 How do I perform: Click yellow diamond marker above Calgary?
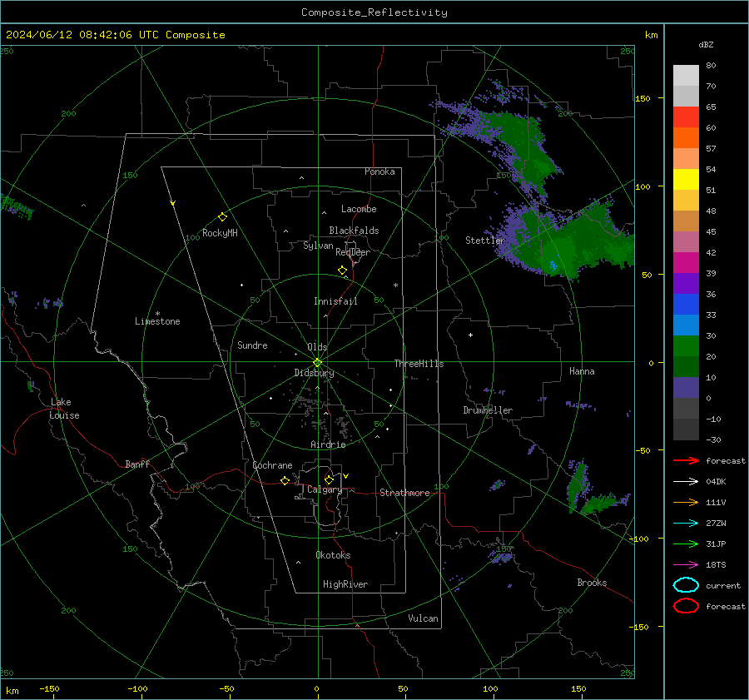pos(329,479)
